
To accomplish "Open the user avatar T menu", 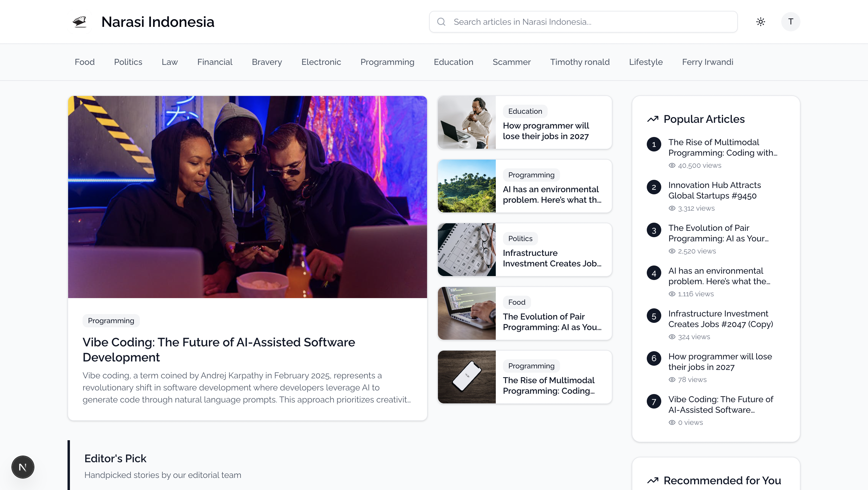I will pyautogui.click(x=791, y=22).
